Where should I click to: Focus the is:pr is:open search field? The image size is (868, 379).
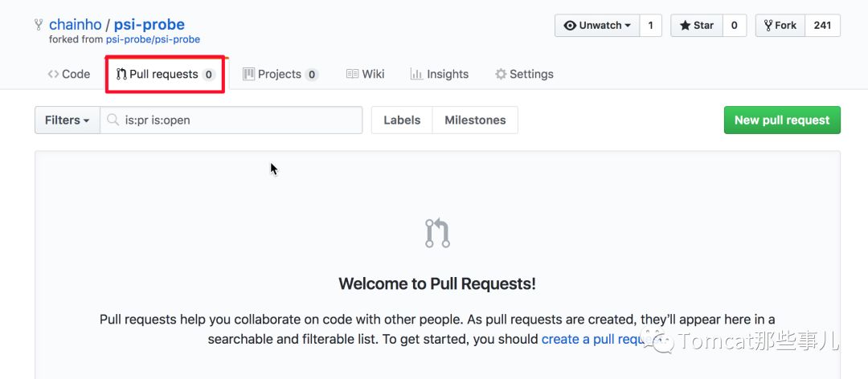pyautogui.click(x=231, y=120)
